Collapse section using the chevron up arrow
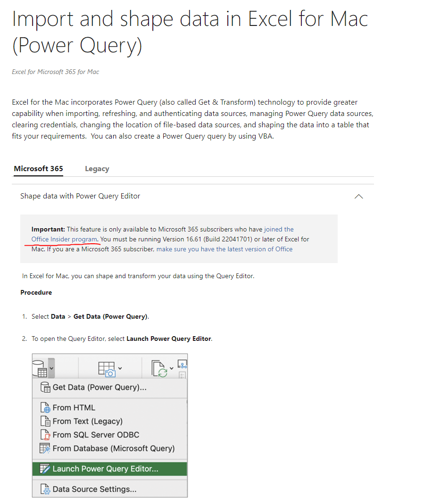 tap(358, 197)
